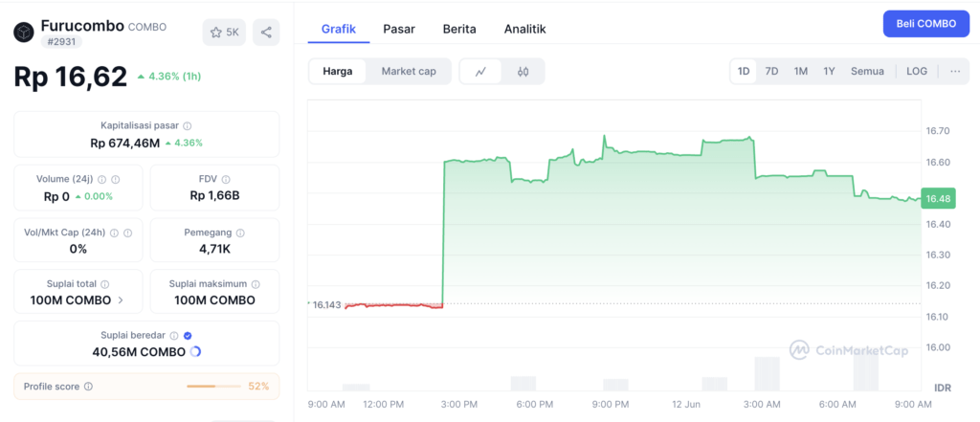Switch to line chart icon
The width and height of the screenshot is (980, 422).
coord(480,71)
